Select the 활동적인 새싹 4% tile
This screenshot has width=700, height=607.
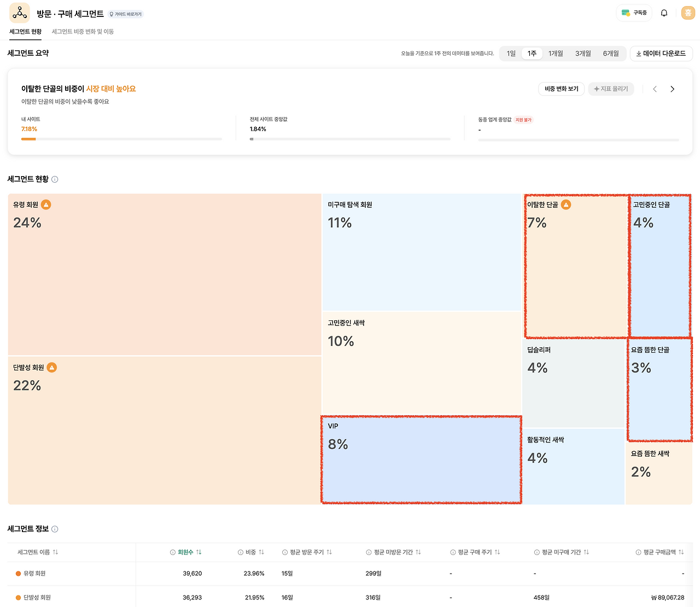tap(574, 466)
